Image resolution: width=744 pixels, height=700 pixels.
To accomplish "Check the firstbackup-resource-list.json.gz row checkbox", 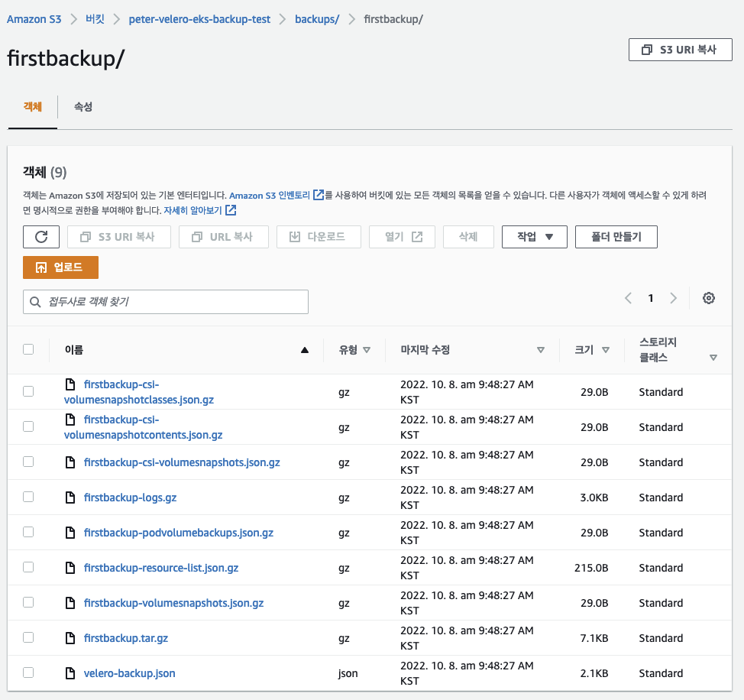I will point(28,566).
